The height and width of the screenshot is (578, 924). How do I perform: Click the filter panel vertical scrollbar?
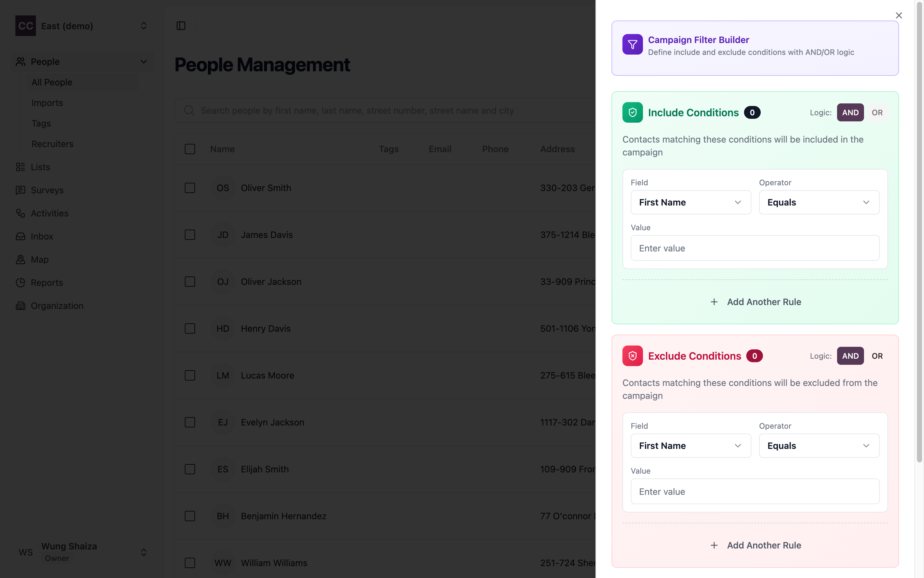point(919,232)
